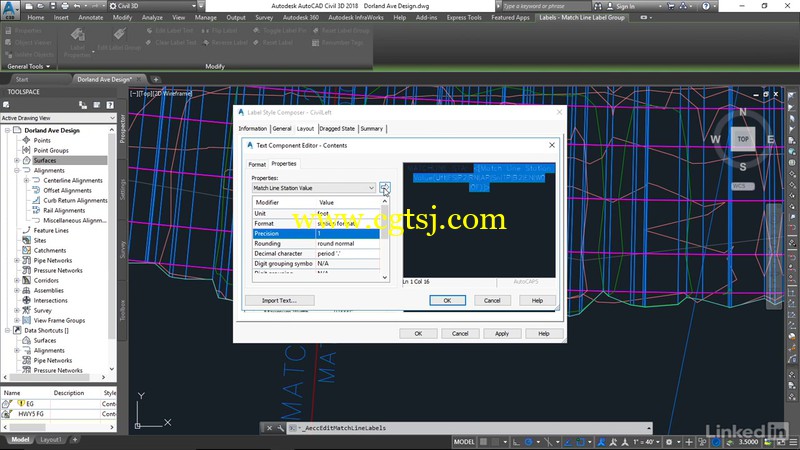800x450 pixels.
Task: Expand the Surfaces tree node
Action: pyautogui.click(x=17, y=160)
